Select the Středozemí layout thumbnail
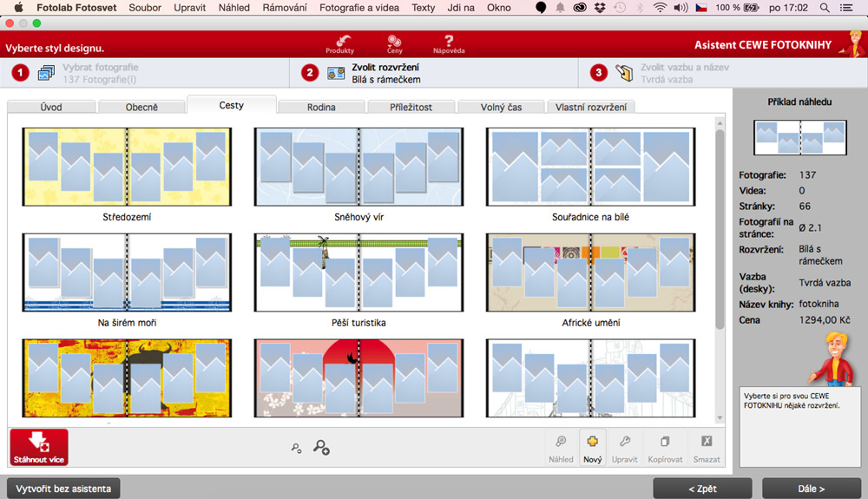868x499 pixels. coord(127,167)
